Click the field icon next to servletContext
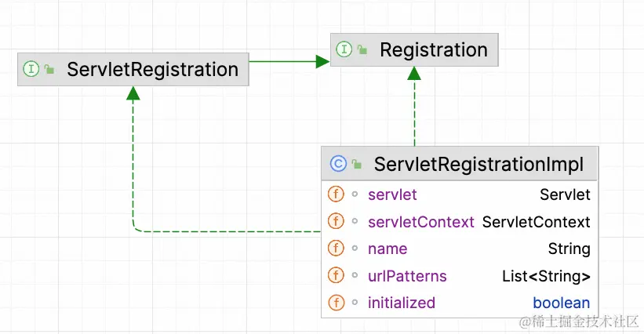Viewport: 644px width, 334px height. [x=336, y=221]
